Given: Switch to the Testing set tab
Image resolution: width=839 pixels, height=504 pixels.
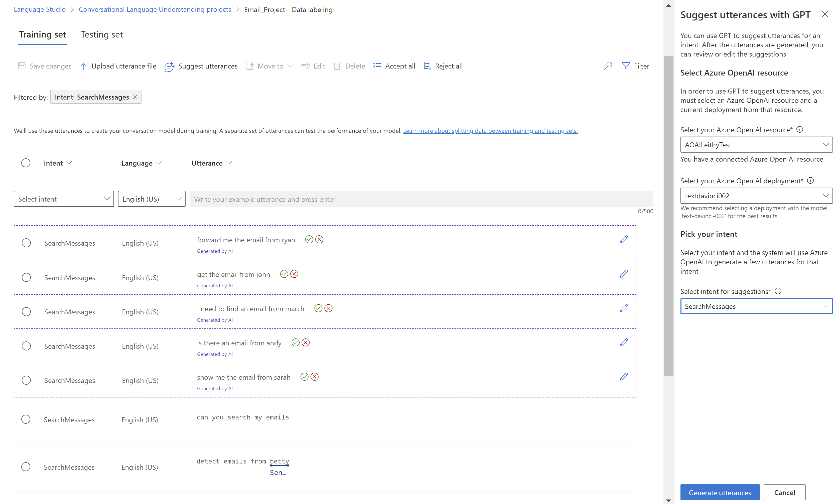Looking at the screenshot, I should click(102, 35).
